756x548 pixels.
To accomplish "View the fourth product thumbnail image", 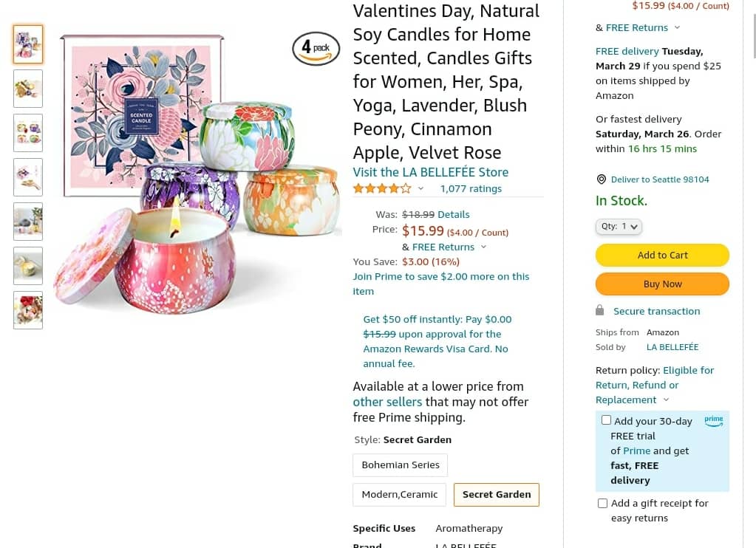I will coord(28,177).
